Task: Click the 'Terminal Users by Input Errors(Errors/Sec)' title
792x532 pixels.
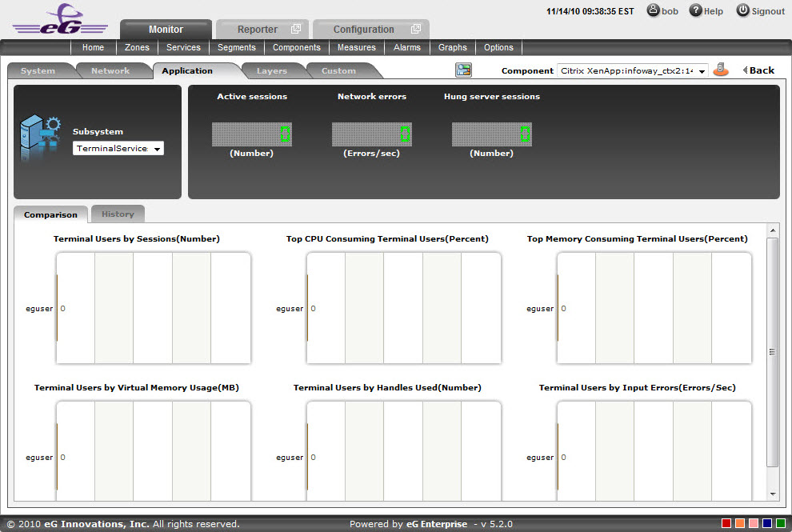Action: [x=638, y=387]
